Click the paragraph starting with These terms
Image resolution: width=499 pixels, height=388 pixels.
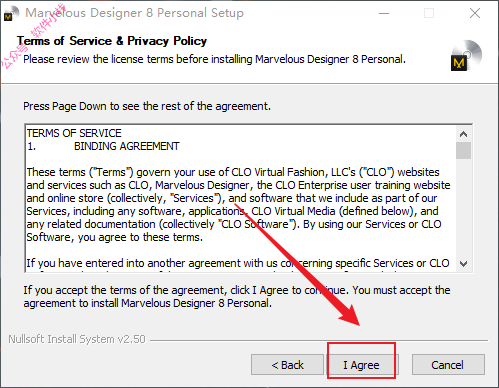pyautogui.click(x=238, y=204)
